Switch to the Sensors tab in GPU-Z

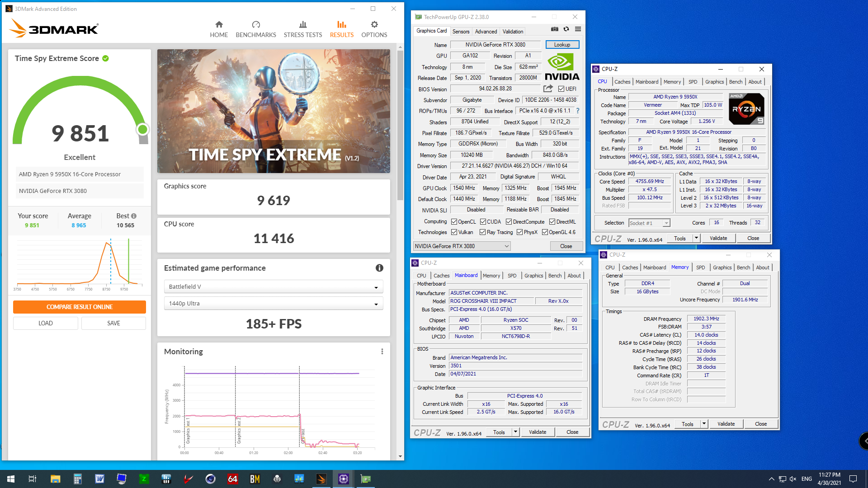(461, 32)
